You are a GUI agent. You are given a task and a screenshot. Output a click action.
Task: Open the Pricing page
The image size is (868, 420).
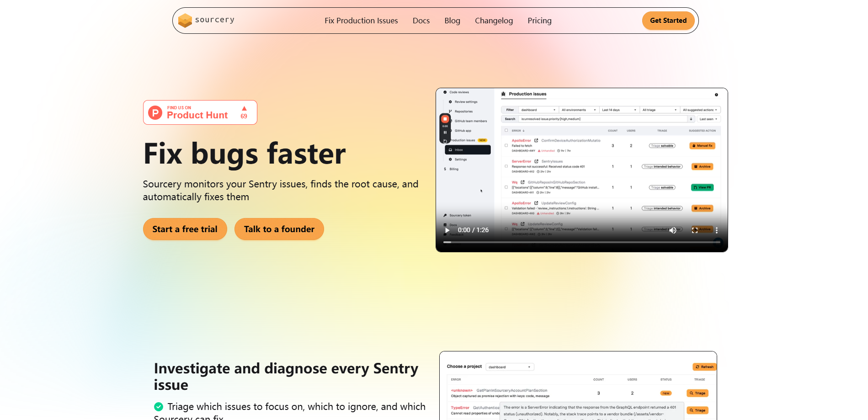coord(539,21)
